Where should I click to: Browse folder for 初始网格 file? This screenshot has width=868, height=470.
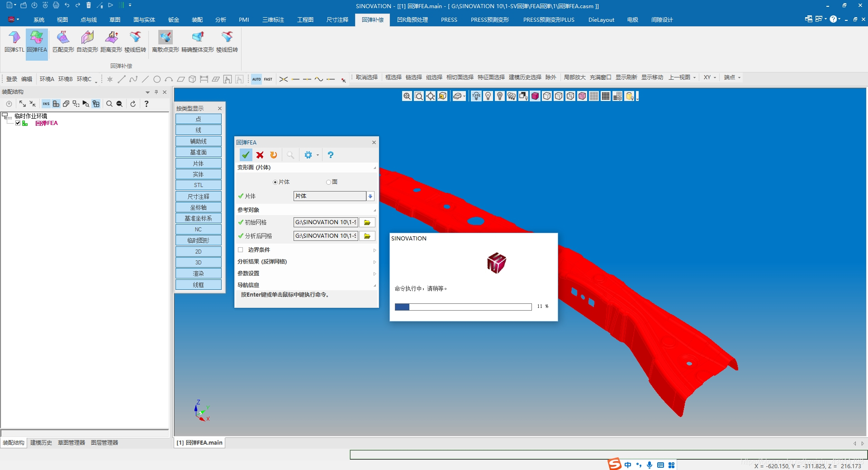coord(367,222)
